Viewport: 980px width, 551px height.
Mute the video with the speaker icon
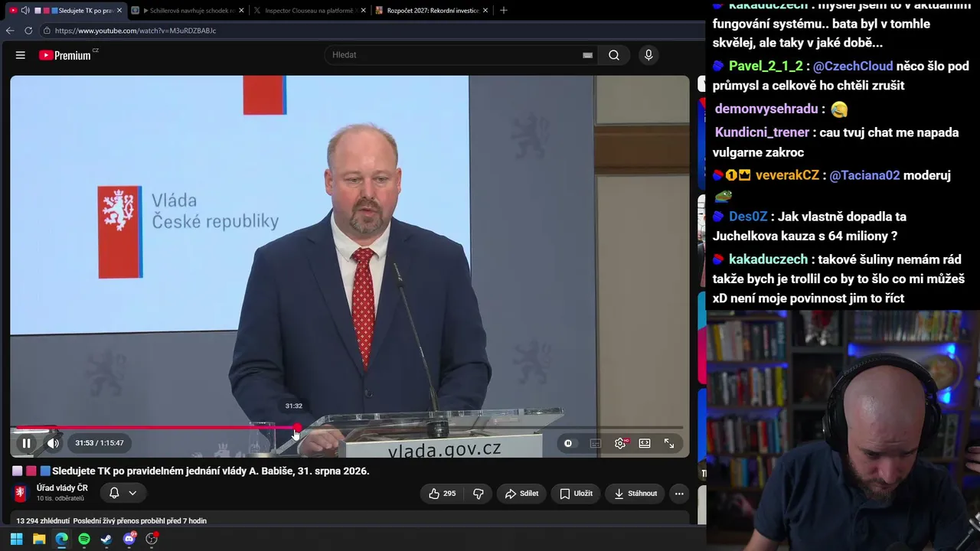[x=53, y=443]
